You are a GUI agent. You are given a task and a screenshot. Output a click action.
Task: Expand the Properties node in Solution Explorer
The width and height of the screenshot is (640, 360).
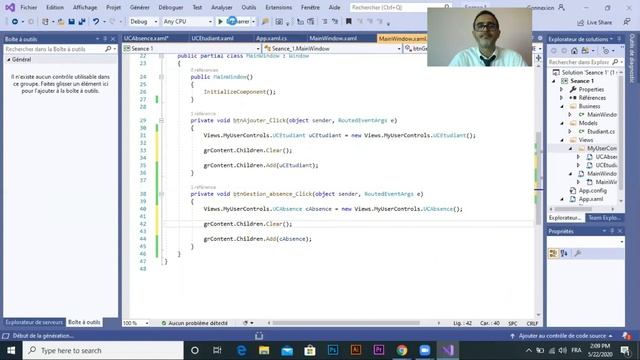(562, 89)
